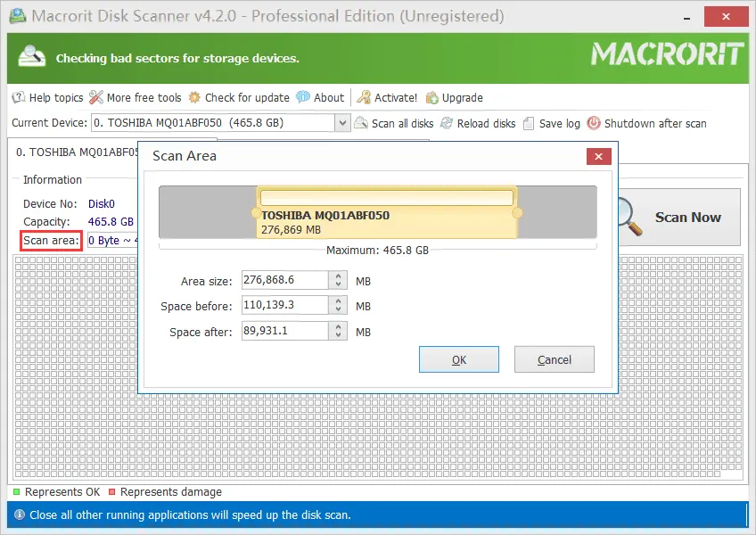756x535 pixels.
Task: Click the Scan area value field
Action: tap(113, 240)
